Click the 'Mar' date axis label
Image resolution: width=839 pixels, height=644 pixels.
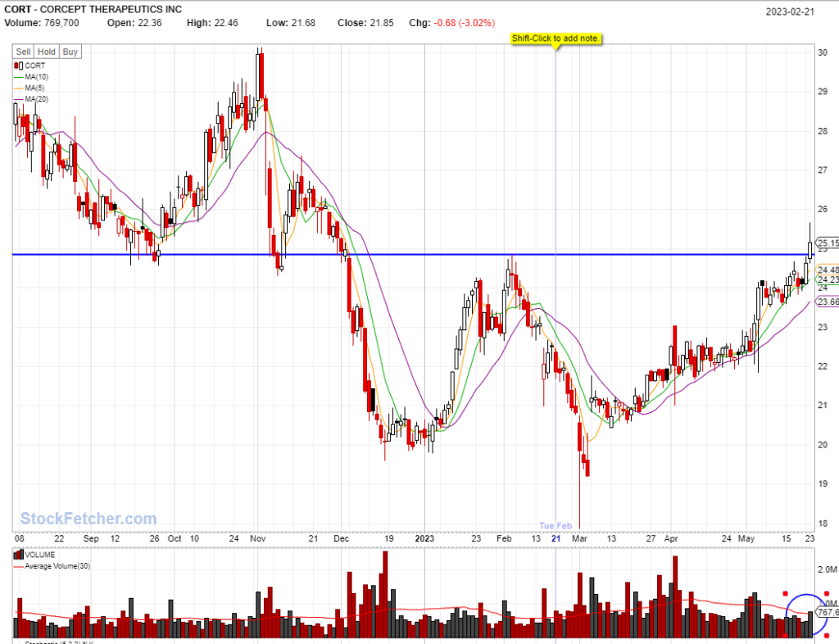(x=579, y=538)
